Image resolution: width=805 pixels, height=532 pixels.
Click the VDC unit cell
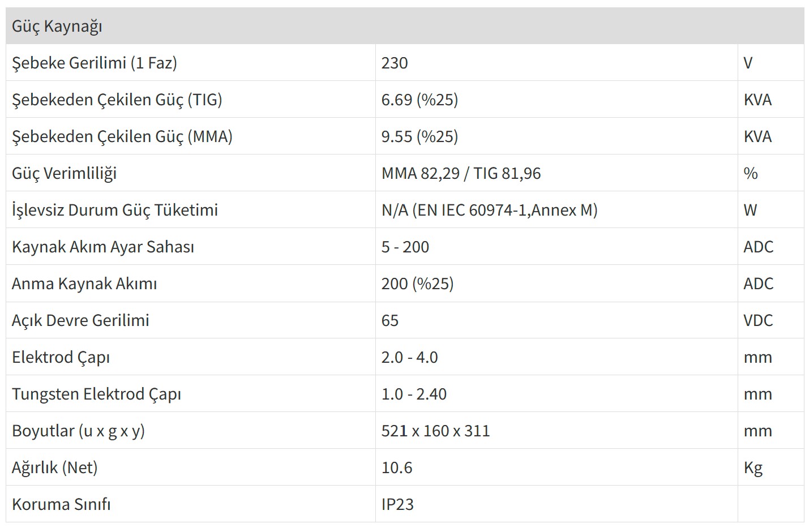(x=758, y=320)
